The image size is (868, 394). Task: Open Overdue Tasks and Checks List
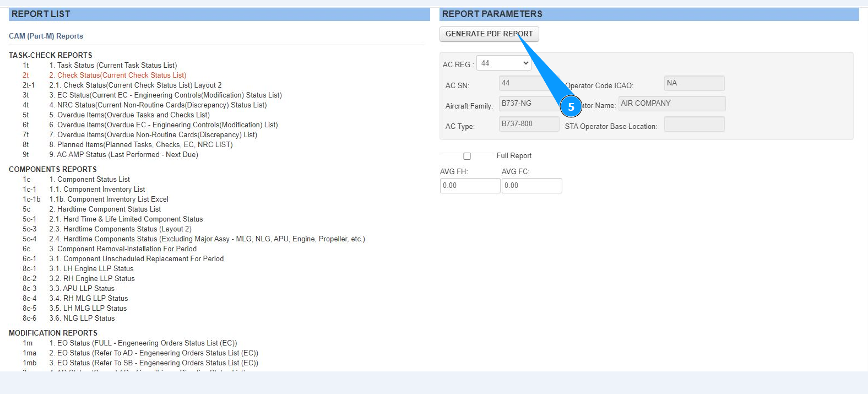point(129,115)
